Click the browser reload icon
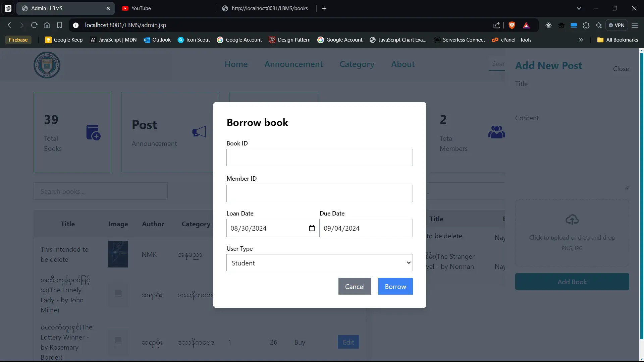The image size is (644, 362). [x=34, y=25]
